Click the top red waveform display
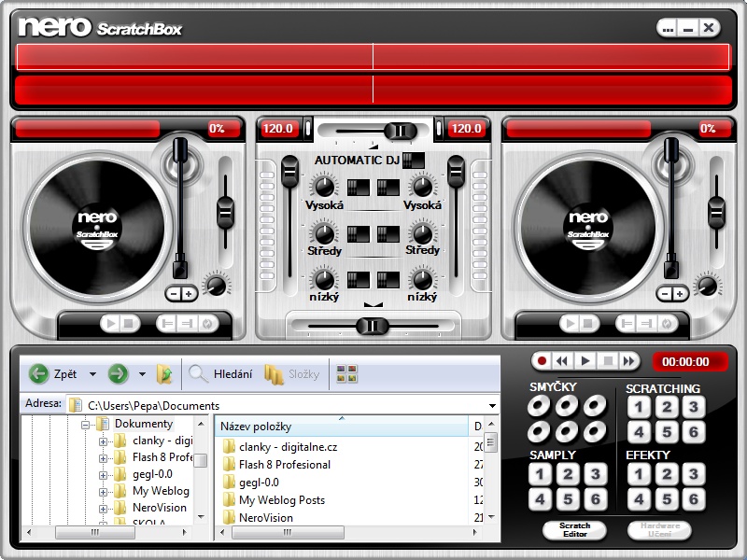 pos(373,57)
